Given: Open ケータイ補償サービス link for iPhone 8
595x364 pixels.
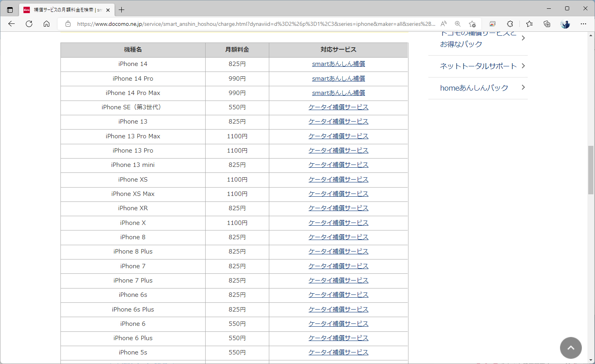Looking at the screenshot, I should click(338, 237).
